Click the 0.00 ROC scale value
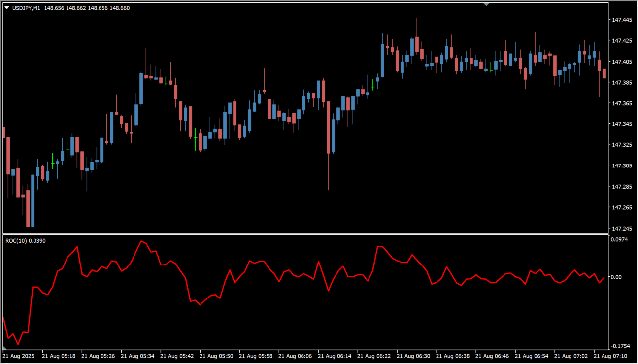The width and height of the screenshot is (638, 364). coord(616,277)
